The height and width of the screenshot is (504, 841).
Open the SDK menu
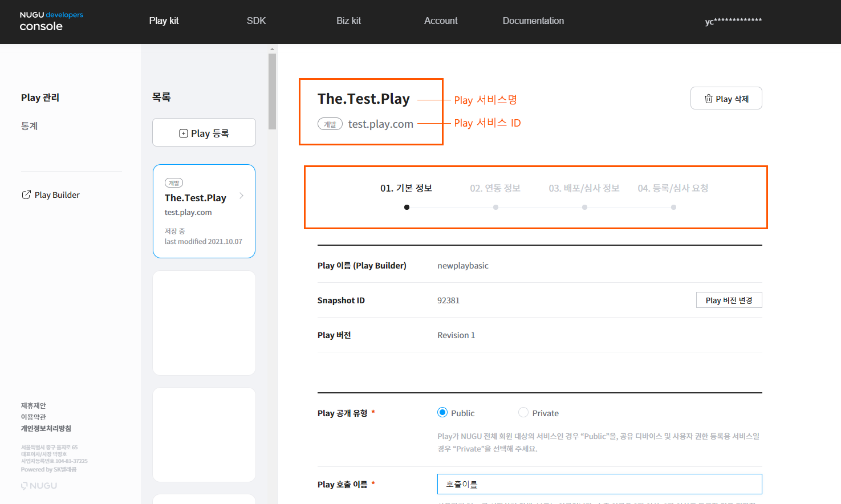point(256,21)
